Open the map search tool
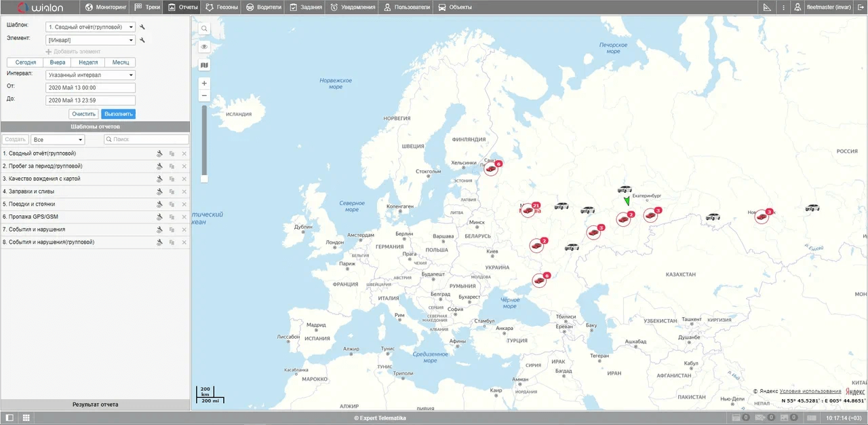 tap(204, 29)
